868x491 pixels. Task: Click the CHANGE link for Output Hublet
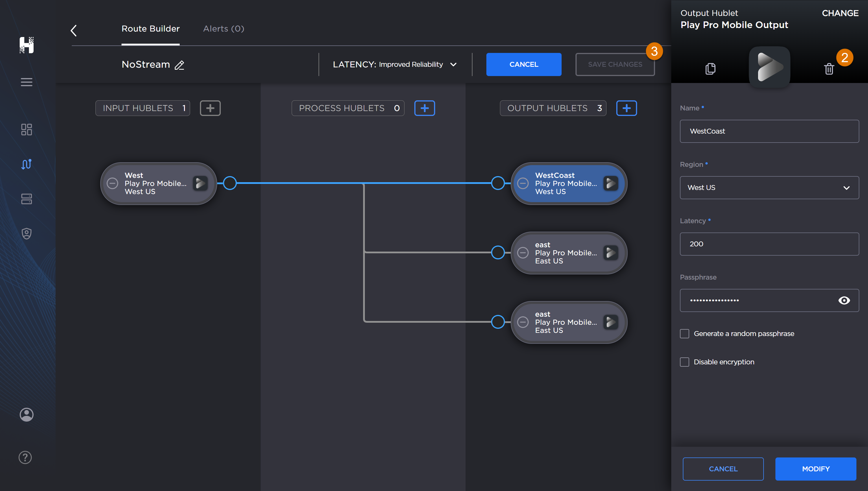coord(840,13)
